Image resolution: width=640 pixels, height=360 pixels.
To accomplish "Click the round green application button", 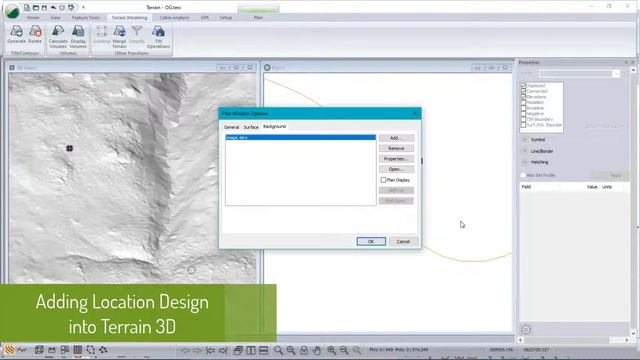I will coord(12,11).
